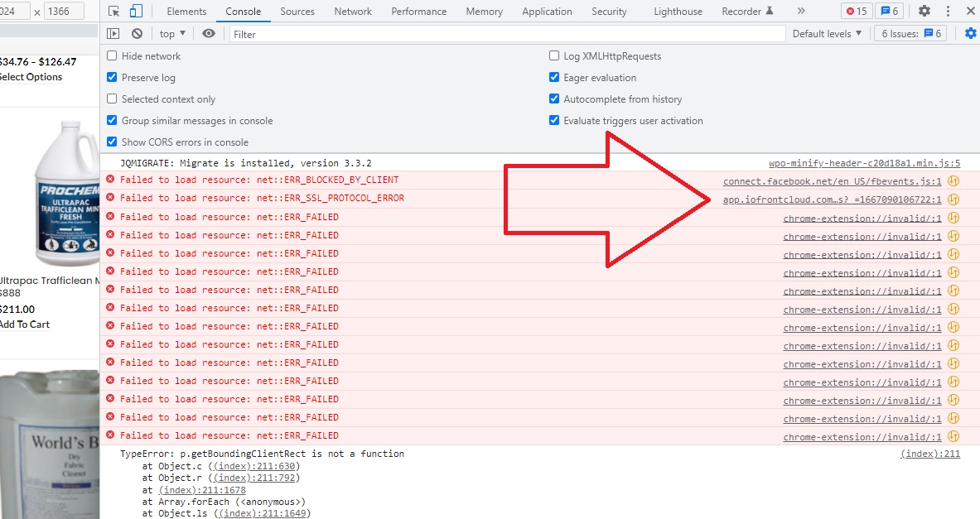Switch to the Network tab

point(353,12)
